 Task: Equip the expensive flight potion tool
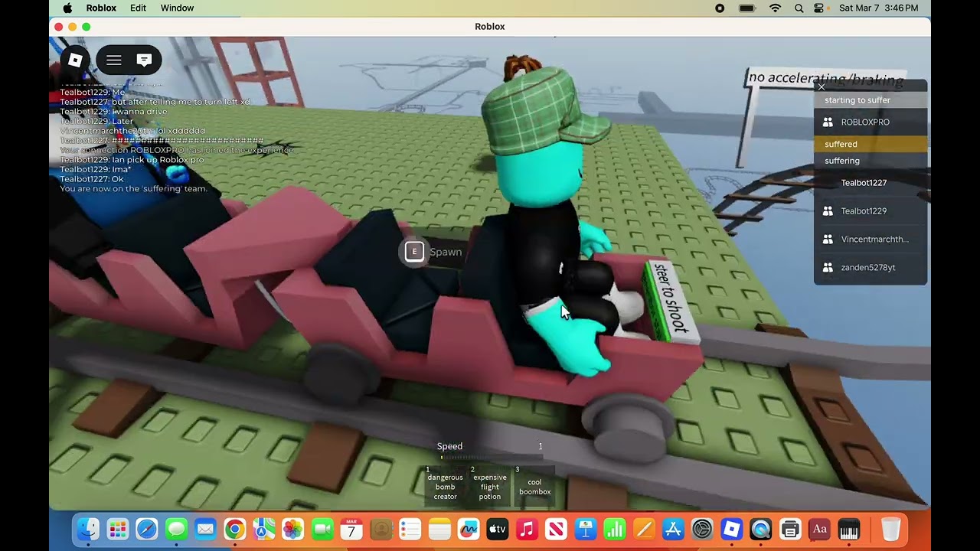pyautogui.click(x=490, y=486)
